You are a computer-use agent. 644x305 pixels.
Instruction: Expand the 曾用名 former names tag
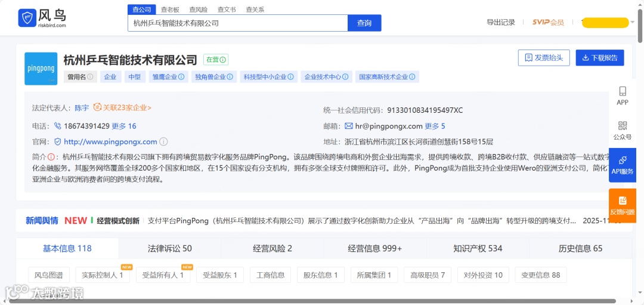(x=80, y=77)
